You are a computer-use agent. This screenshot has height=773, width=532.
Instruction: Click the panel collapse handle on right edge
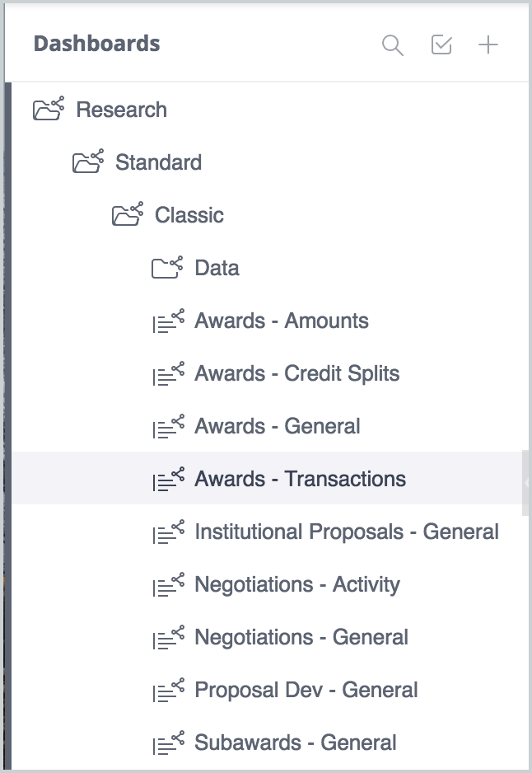pyautogui.click(x=525, y=483)
